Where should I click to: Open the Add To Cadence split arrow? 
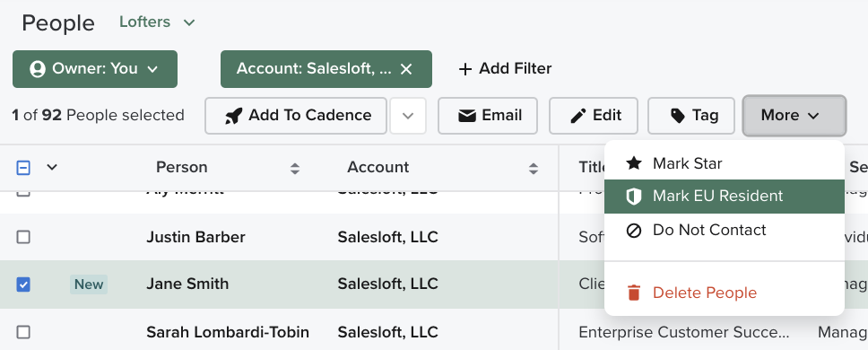coord(408,116)
